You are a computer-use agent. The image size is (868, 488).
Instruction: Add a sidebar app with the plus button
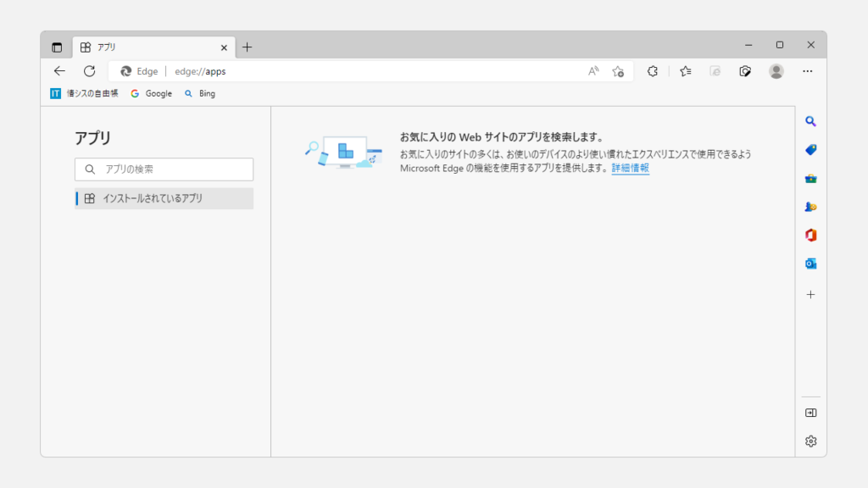(810, 295)
